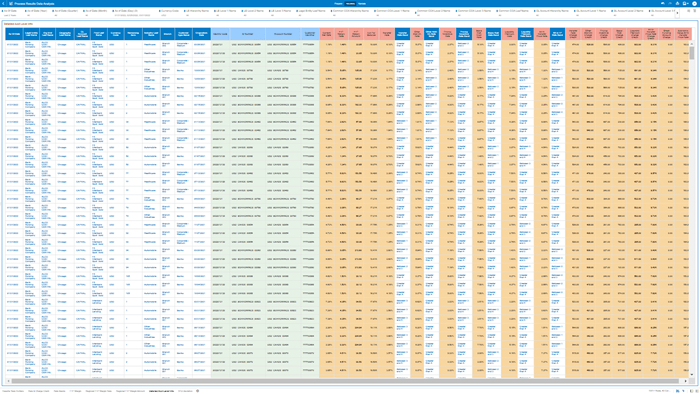Click the Branch column header
The height and width of the screenshot is (394, 700).
click(167, 34)
